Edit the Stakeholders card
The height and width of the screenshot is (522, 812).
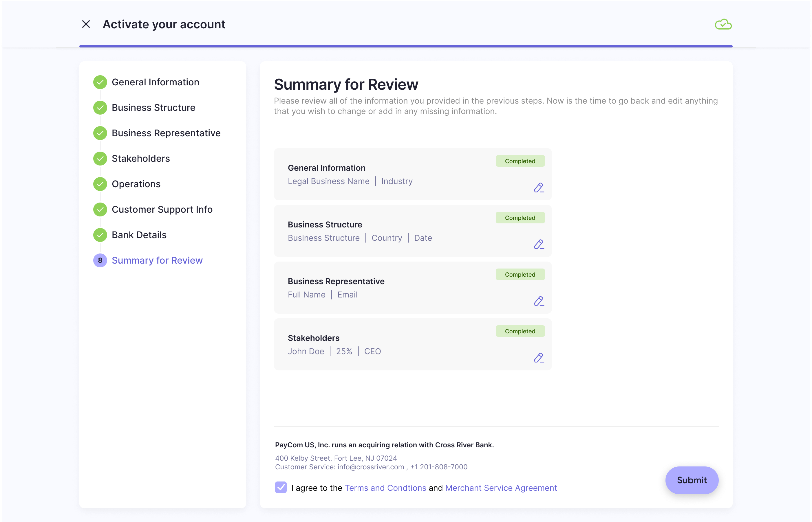coord(539,357)
